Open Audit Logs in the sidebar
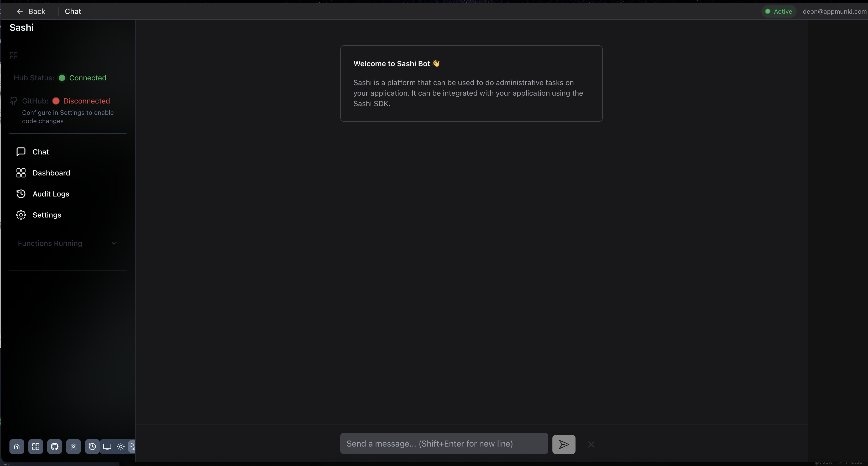 point(51,194)
